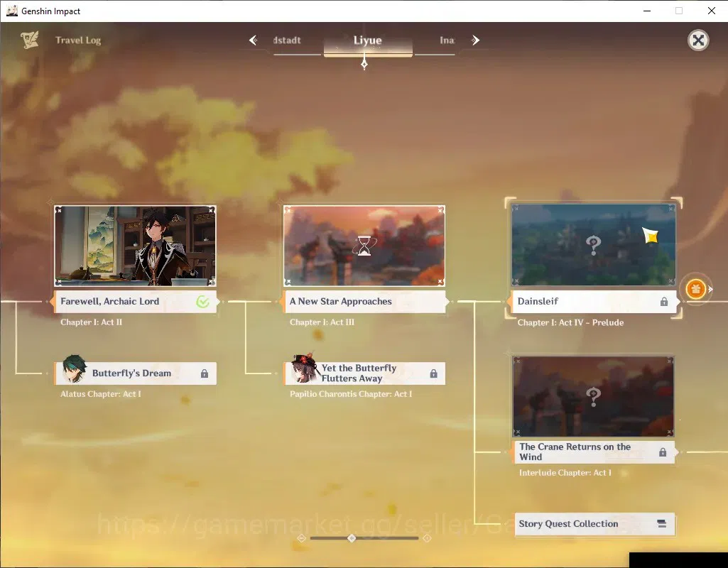Open Farewell, Archaic Lord quest thumbnail
Viewport: 728px width, 568px height.
(135, 246)
